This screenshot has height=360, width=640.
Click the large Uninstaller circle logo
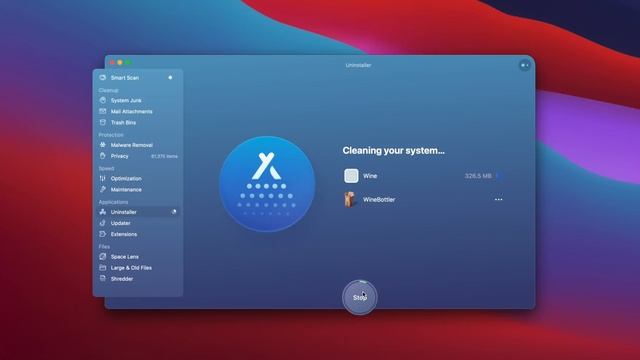tap(267, 184)
